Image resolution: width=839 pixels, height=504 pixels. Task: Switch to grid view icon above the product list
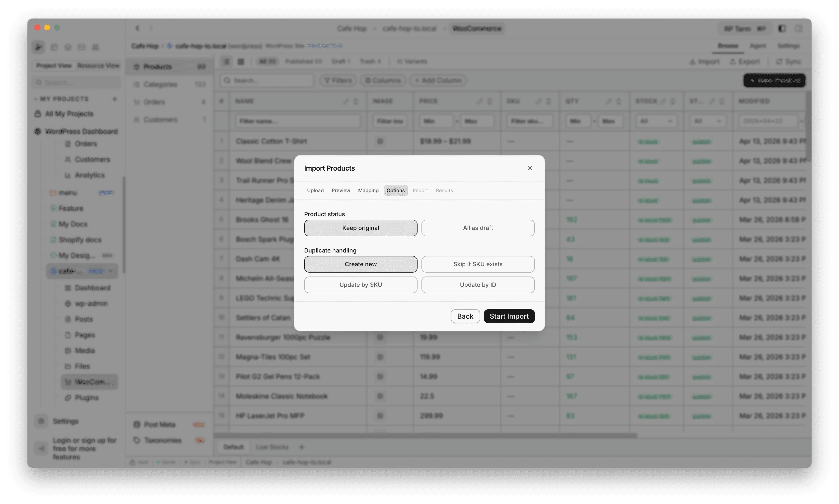(x=241, y=62)
